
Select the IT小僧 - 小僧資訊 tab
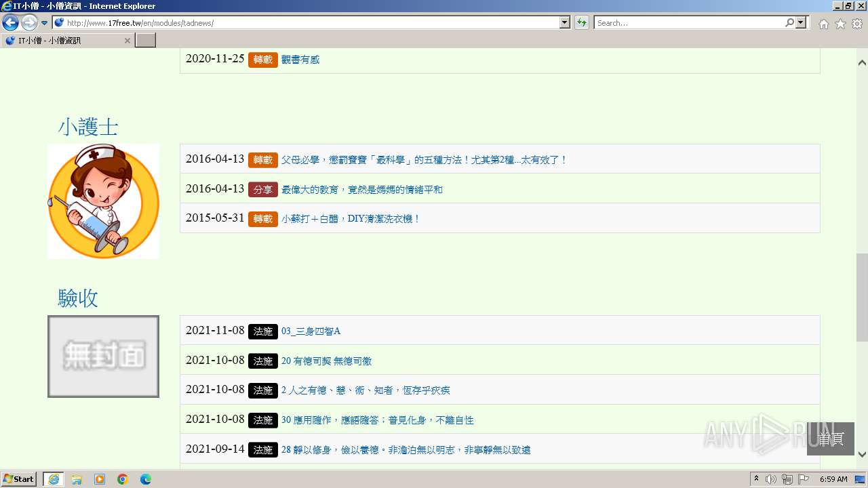[x=68, y=41]
